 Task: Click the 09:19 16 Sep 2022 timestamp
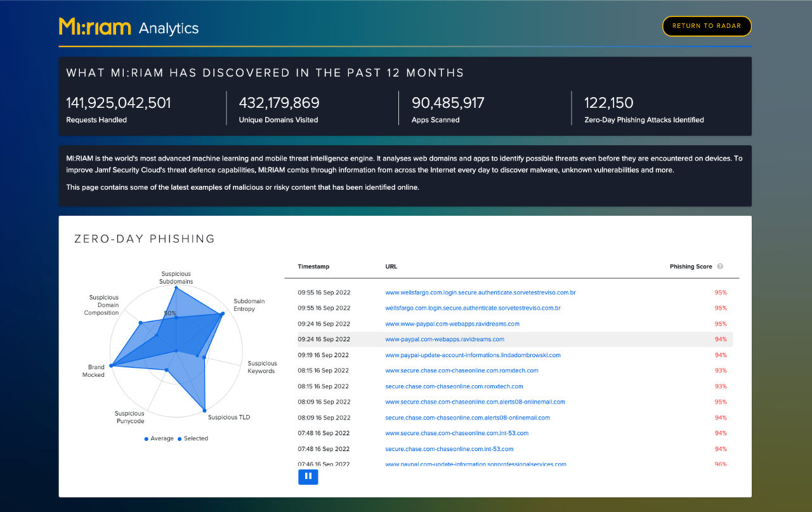pos(323,355)
